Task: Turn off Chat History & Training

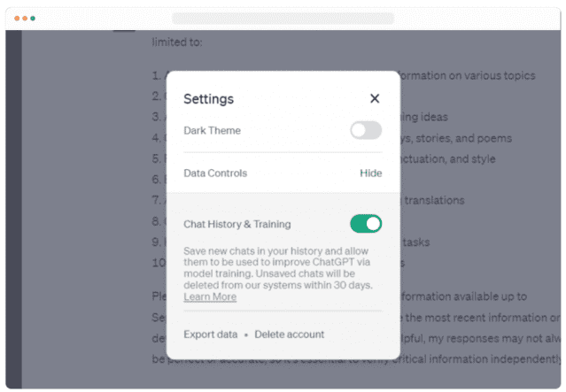Action: pyautogui.click(x=366, y=224)
